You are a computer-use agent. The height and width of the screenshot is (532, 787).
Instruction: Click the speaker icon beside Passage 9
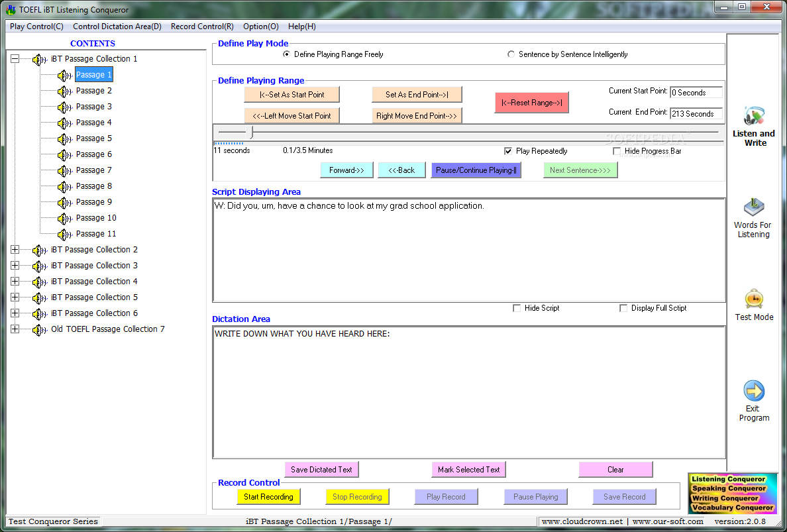pos(65,202)
